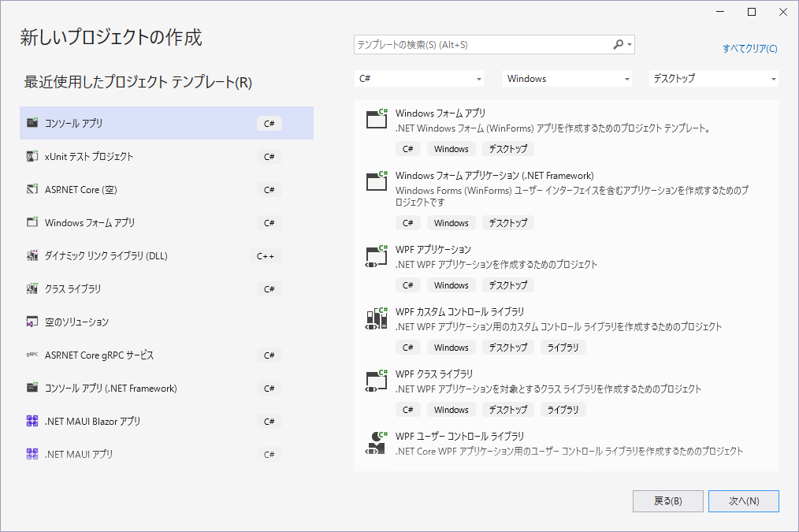799x532 pixels.
Task: Select .NET MAUI Blazor アプリ template
Action: click(x=166, y=421)
